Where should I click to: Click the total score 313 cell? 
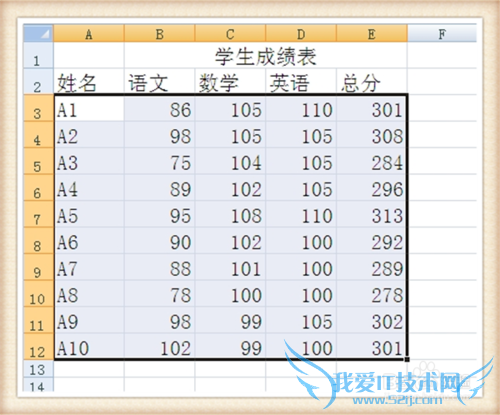pyautogui.click(x=372, y=214)
